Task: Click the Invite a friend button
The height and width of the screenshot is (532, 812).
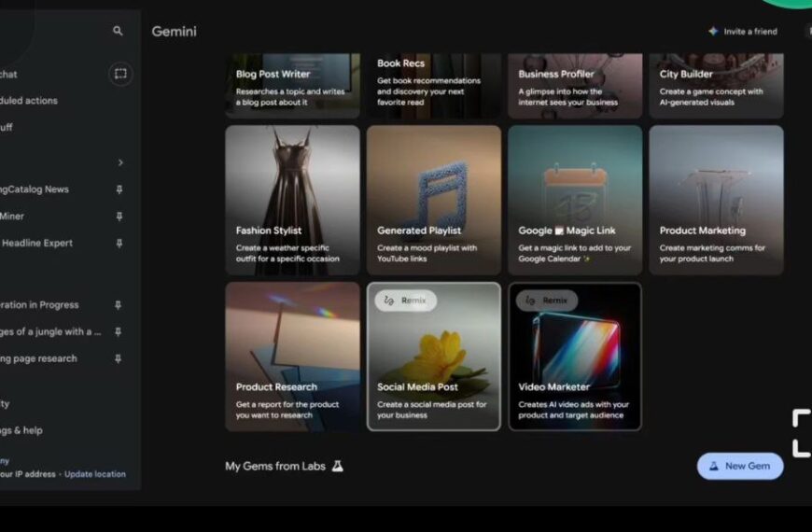Action: pos(742,31)
